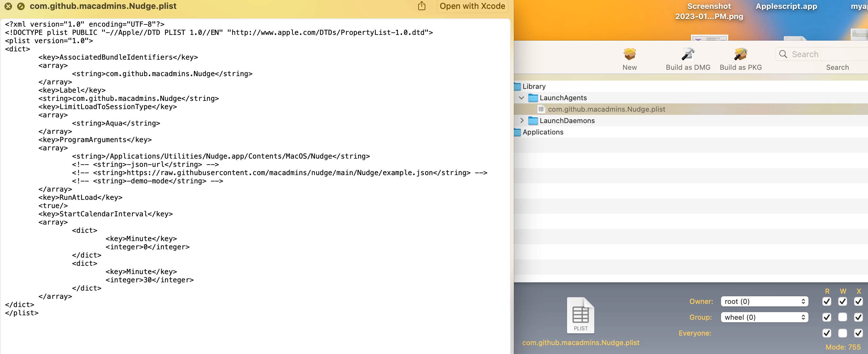Toggle Owner write permission checkbox

coord(842,301)
